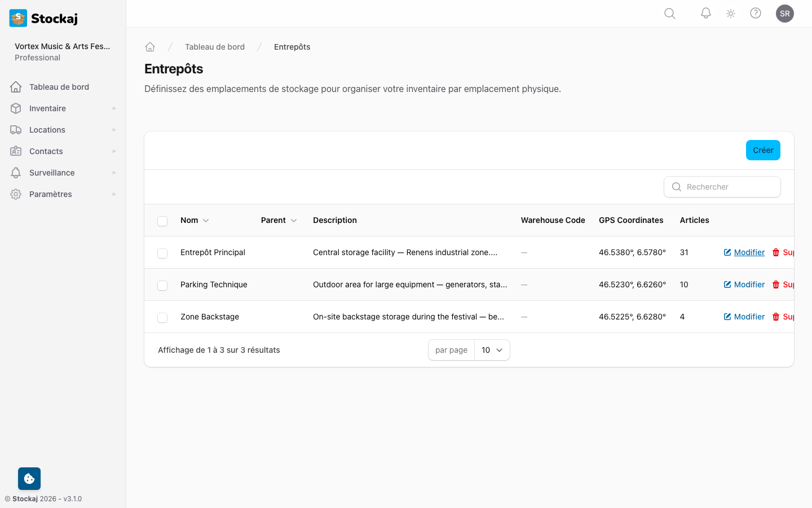Click the trash icon for Parking Technique
Screen dimensions: 812x508
click(776, 284)
